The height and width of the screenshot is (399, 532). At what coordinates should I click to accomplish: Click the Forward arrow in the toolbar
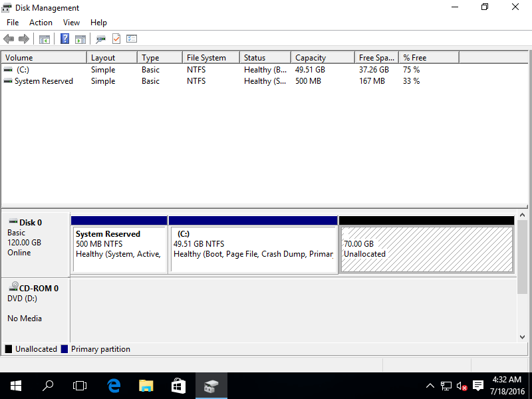click(24, 39)
